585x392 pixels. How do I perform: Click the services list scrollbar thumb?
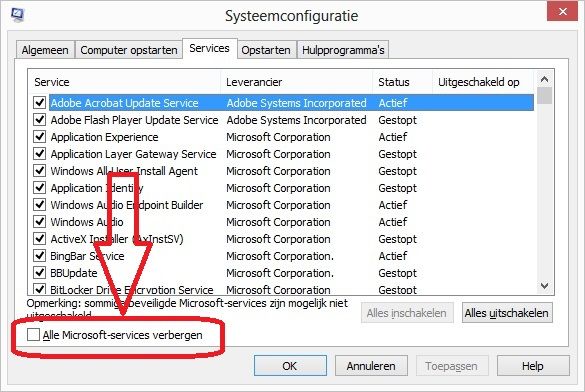tap(545, 95)
